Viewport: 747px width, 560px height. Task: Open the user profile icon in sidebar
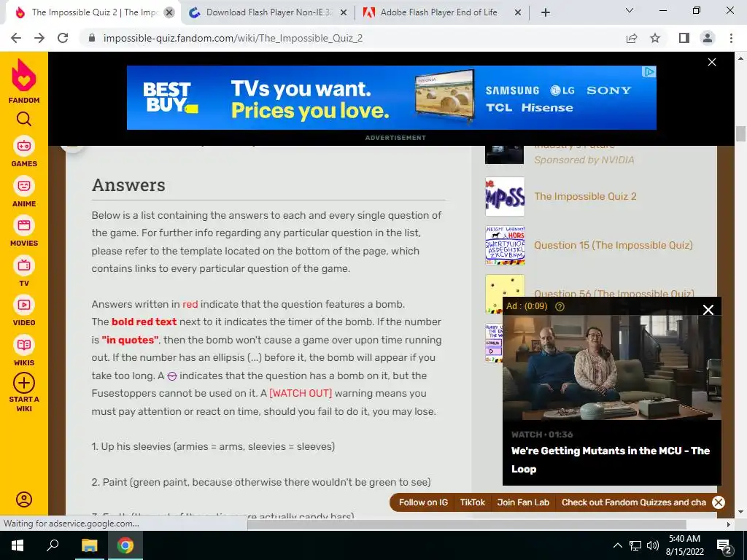(x=24, y=499)
